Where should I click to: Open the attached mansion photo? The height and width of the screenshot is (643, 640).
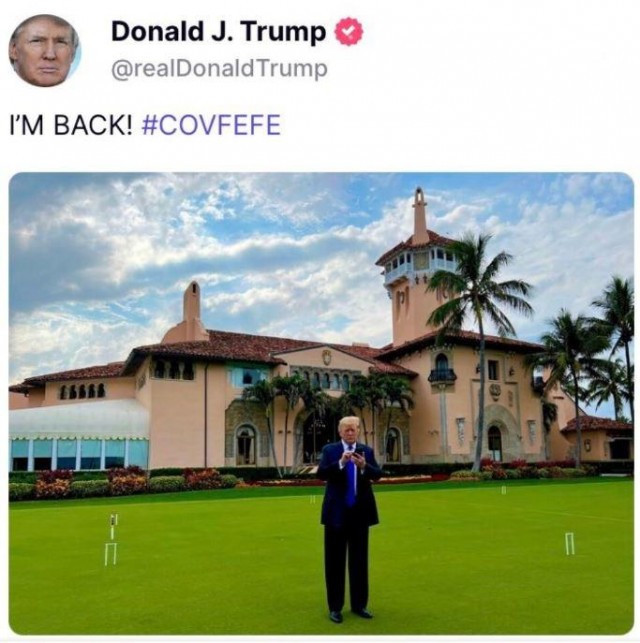321,404
